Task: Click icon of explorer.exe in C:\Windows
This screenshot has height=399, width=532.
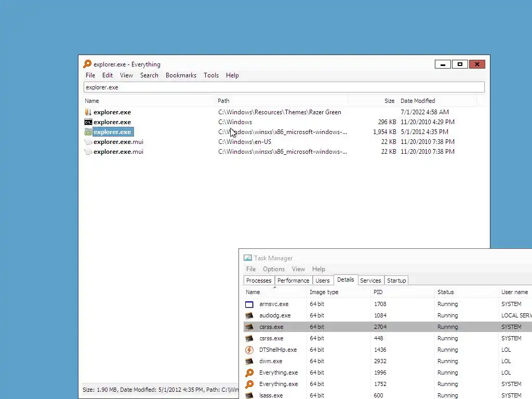Action: (x=88, y=122)
